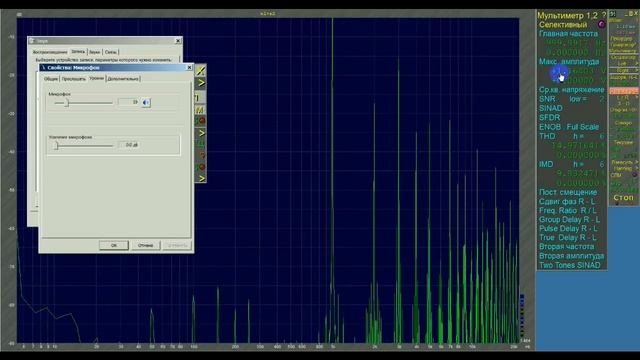Toggle the СПМ purple indicator

coord(635,175)
